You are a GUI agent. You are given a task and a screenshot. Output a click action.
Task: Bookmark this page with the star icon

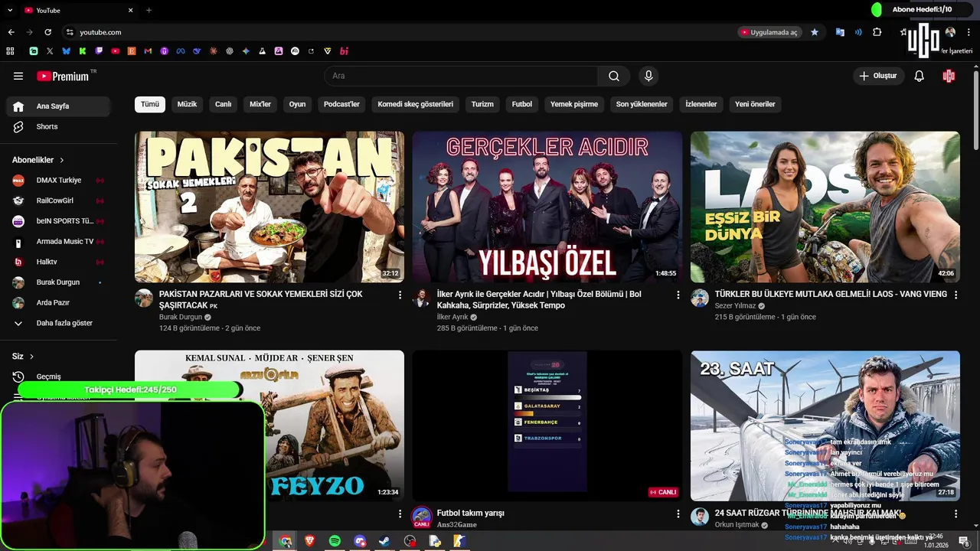point(815,32)
